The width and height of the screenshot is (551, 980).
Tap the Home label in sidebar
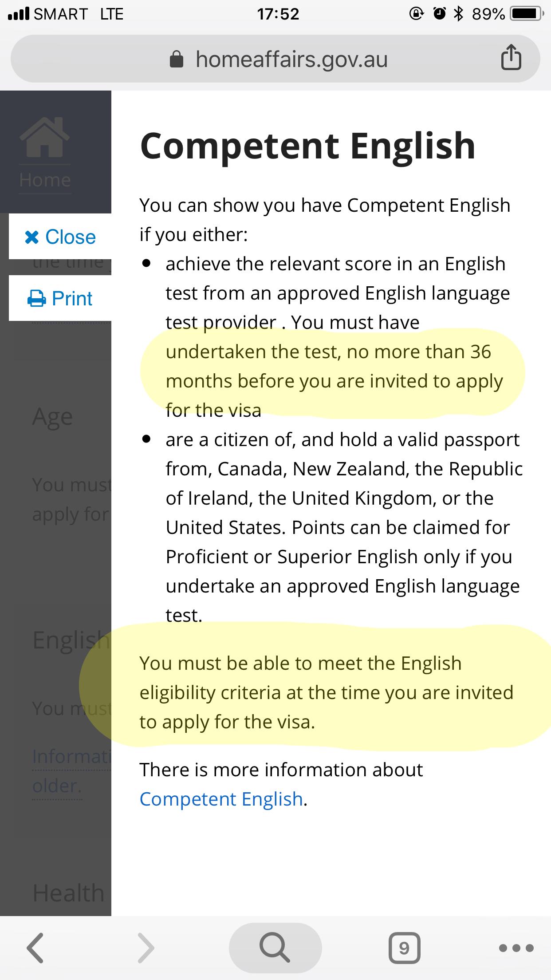point(45,180)
